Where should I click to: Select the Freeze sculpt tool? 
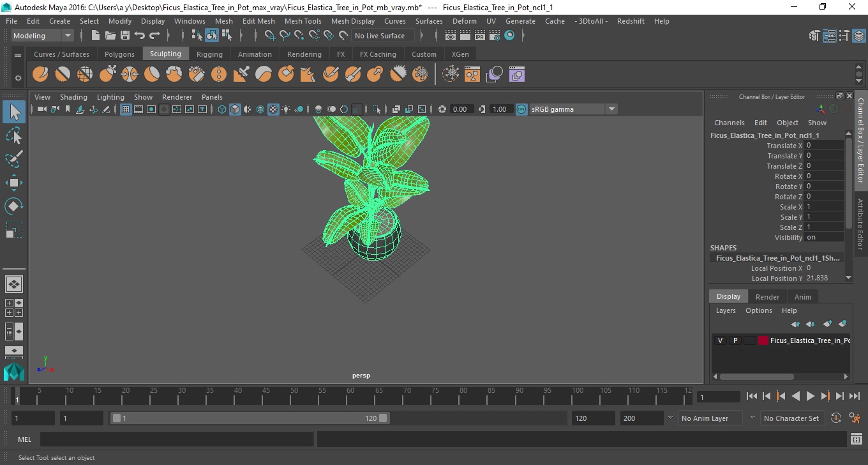(420, 75)
